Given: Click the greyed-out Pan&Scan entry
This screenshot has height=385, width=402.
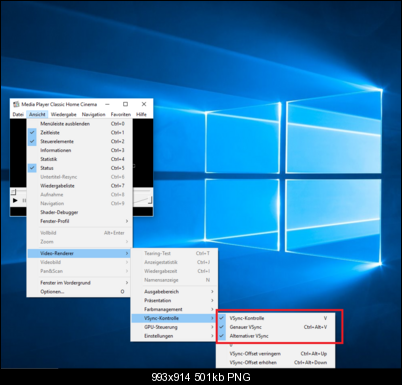Looking at the screenshot, I should click(x=80, y=271).
